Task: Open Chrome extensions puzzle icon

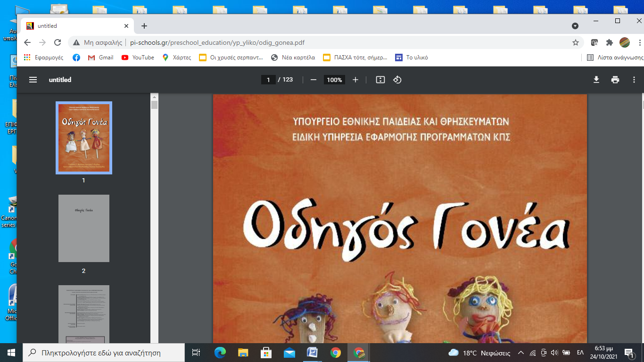Action: coord(609,42)
